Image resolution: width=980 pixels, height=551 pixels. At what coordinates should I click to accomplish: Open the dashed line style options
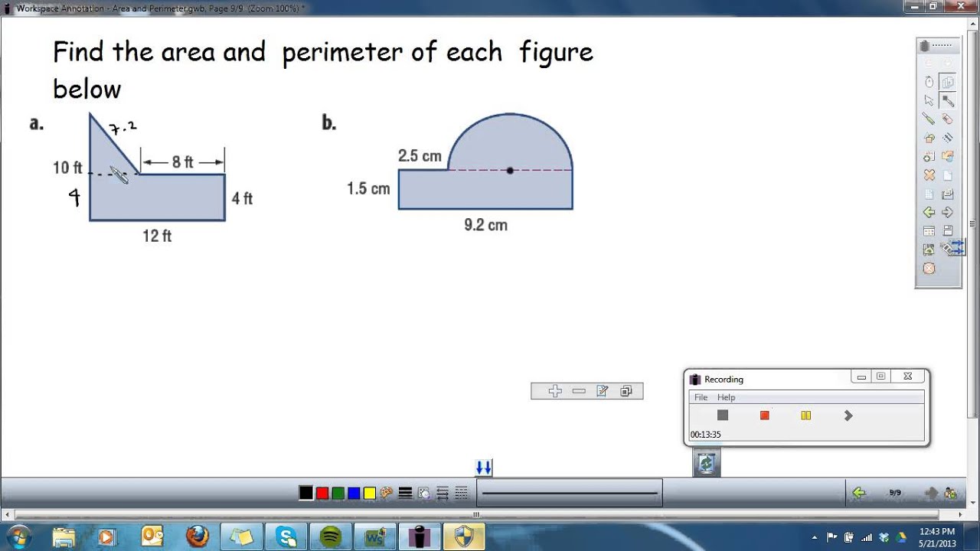(x=461, y=493)
